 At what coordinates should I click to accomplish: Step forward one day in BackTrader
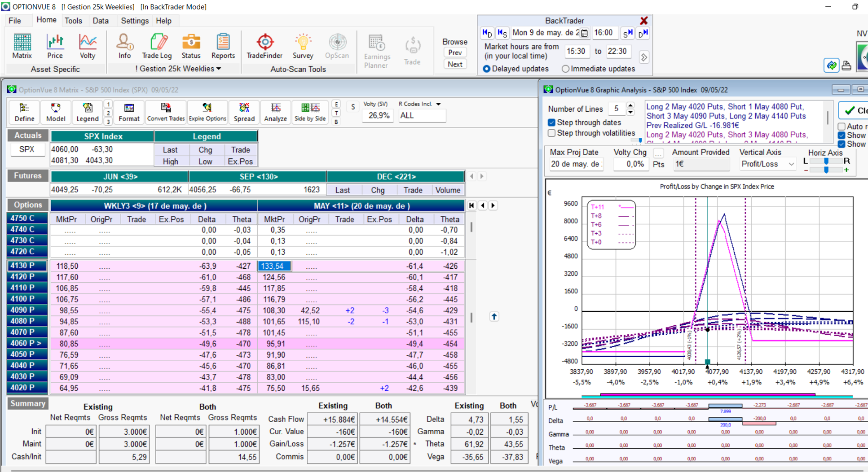click(x=643, y=33)
